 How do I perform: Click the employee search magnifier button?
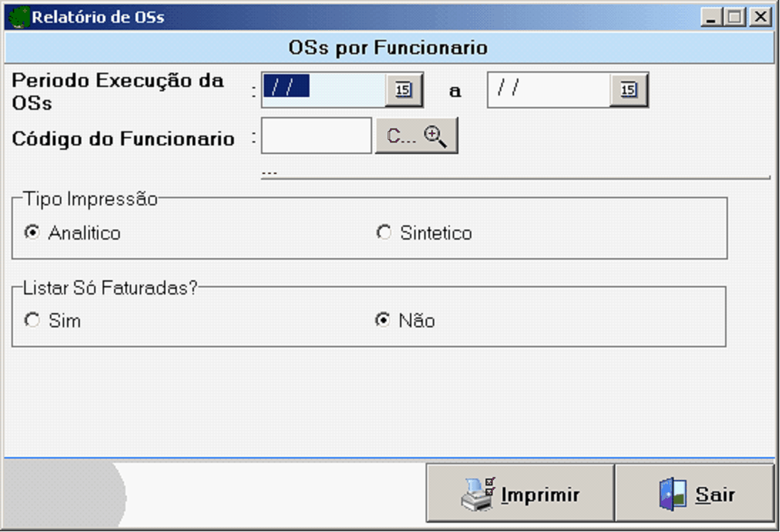tap(416, 136)
